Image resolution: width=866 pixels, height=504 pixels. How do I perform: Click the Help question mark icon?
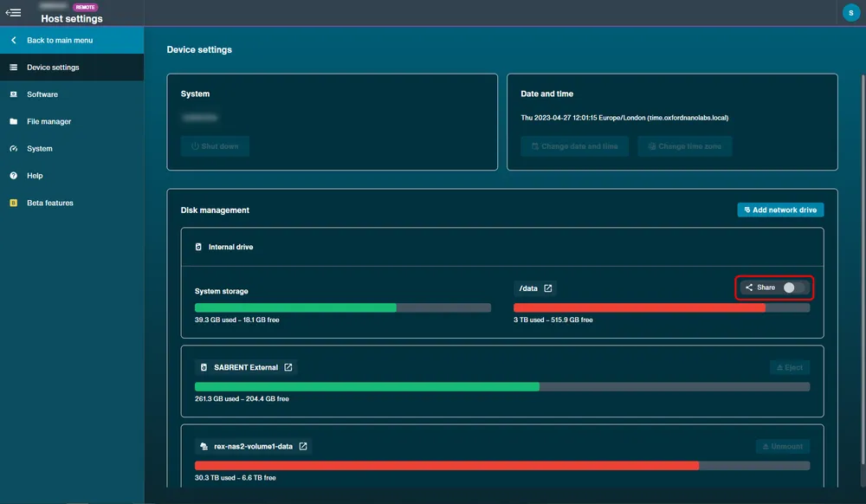click(x=13, y=176)
